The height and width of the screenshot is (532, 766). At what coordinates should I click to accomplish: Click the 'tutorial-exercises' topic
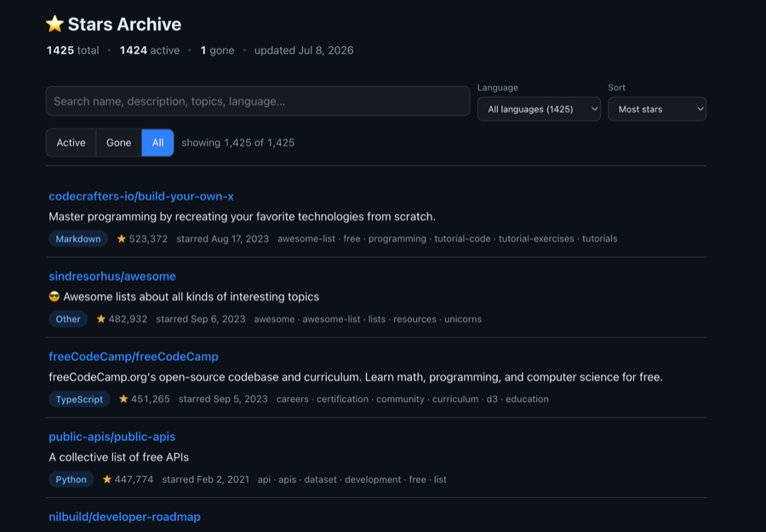coord(536,238)
